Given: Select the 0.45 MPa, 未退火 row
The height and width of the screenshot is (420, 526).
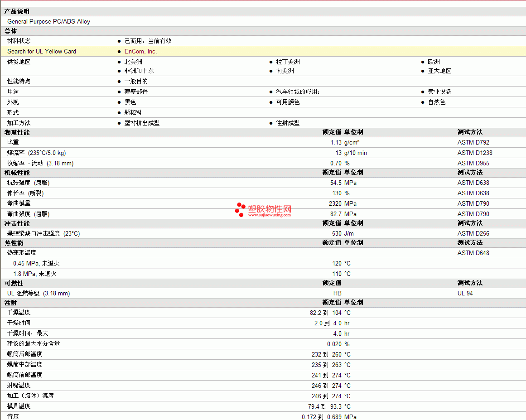Looking at the screenshot, I should [x=263, y=263].
